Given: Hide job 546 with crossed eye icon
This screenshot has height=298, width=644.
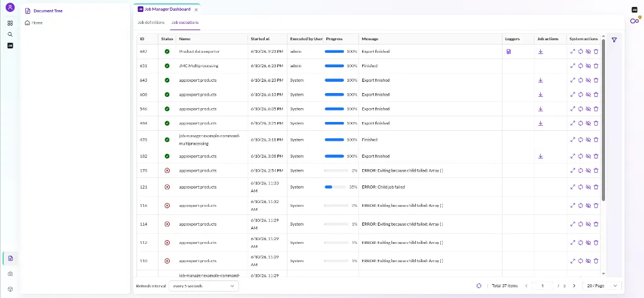Looking at the screenshot, I should tap(588, 109).
